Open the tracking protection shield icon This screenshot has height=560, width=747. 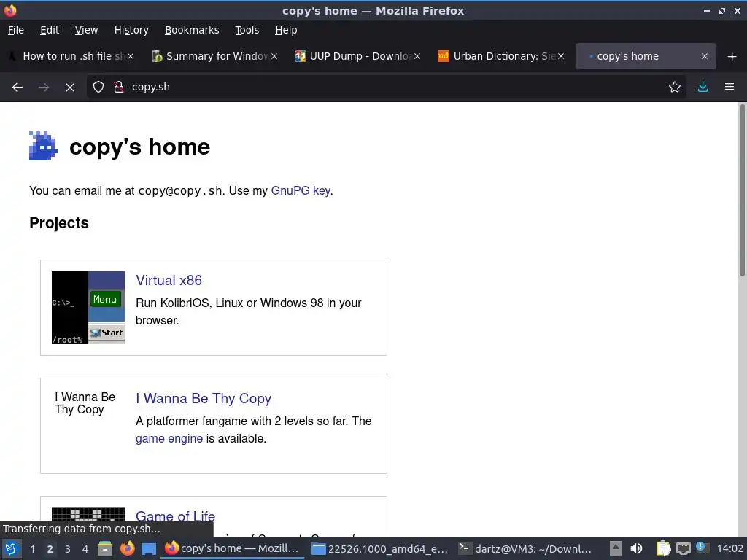(x=98, y=87)
